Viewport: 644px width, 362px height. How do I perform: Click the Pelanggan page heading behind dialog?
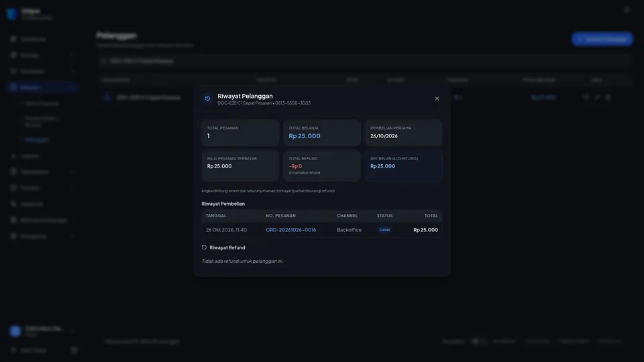click(117, 36)
